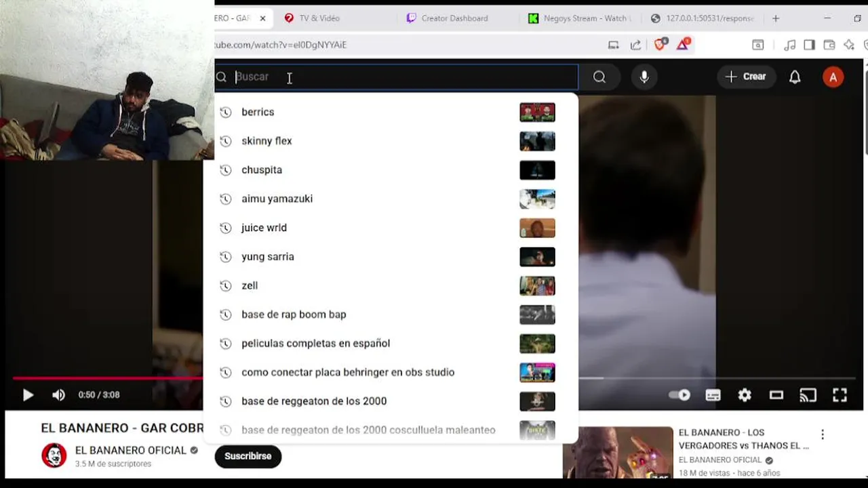
Task: Click the address bar URL
Action: (x=281, y=45)
